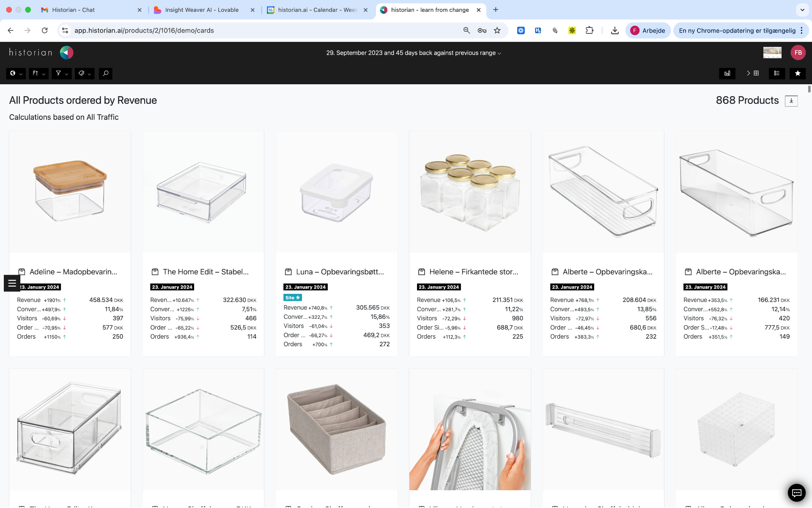This screenshot has height=508, width=812.
Task: Open the glass jars product image
Action: pos(470,192)
